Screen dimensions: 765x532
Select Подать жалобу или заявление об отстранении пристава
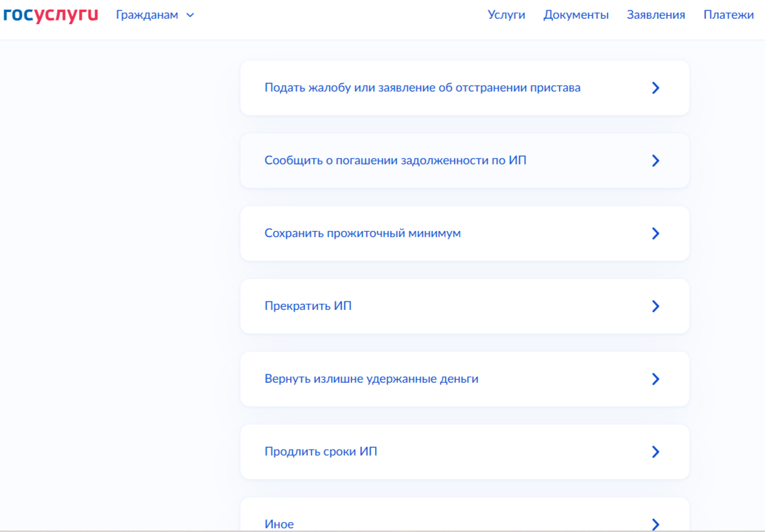[422, 88]
